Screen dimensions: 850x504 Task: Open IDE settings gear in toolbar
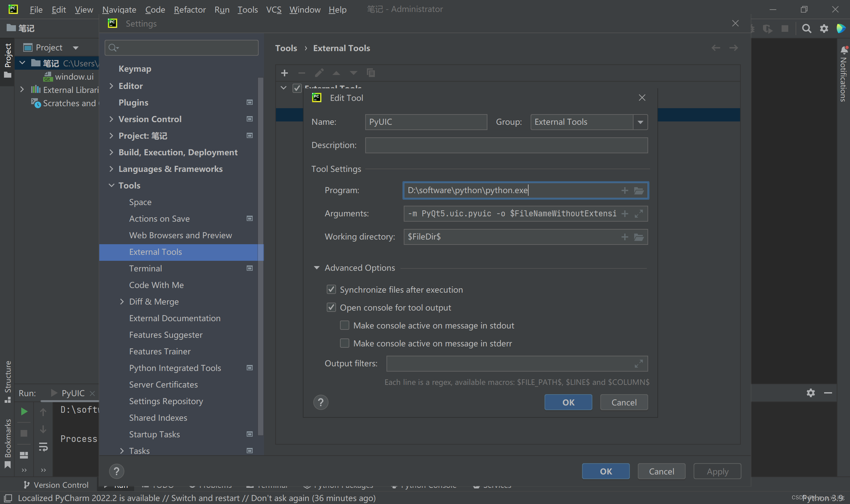pos(824,29)
